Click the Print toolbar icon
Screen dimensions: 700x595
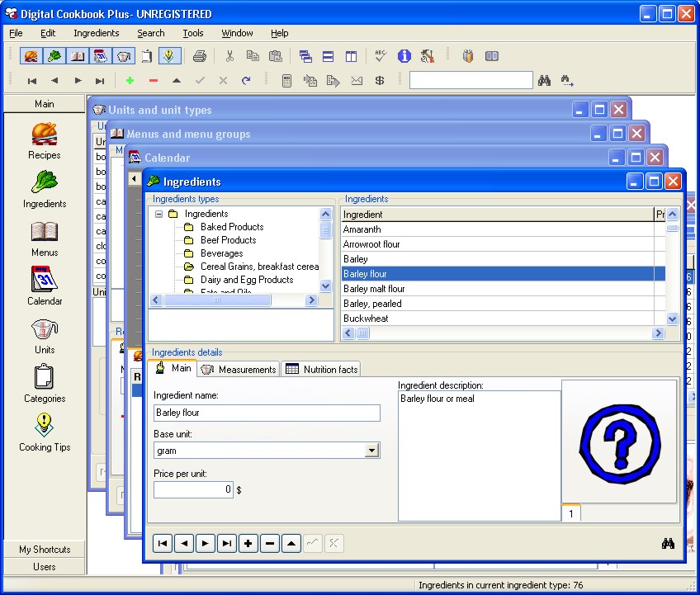[x=200, y=56]
